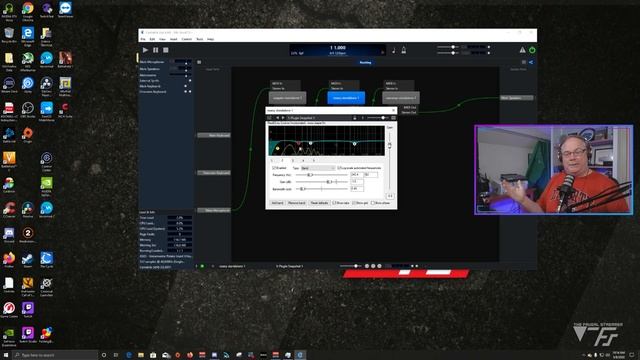Image resolution: width=640 pixels, height=360 pixels.
Task: Select the blue highlighted plugin block in routing
Action: [x=346, y=98]
